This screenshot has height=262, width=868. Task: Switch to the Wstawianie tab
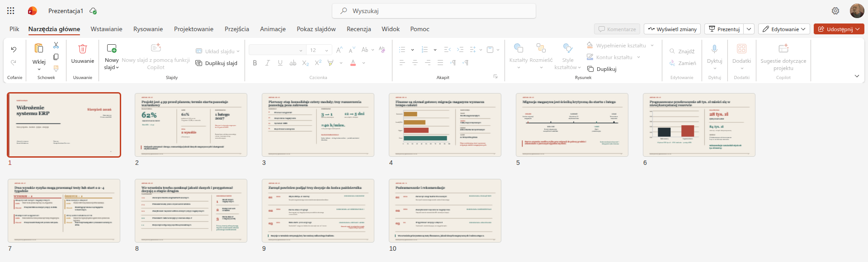click(x=106, y=29)
